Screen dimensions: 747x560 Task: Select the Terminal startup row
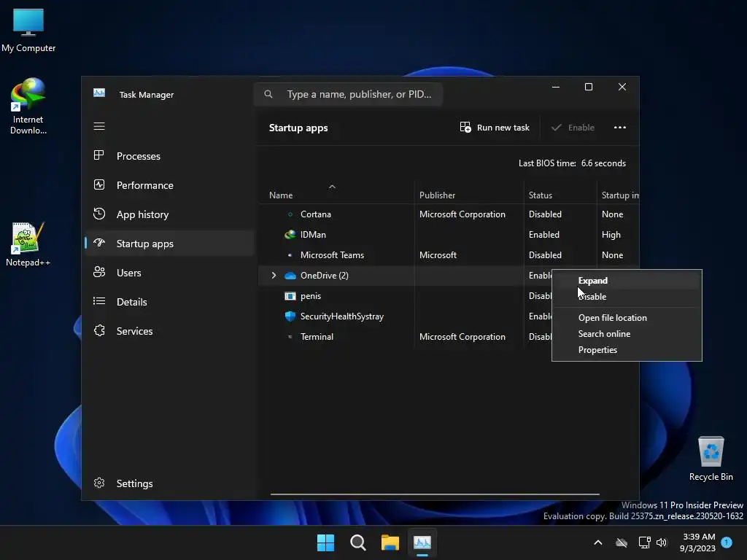(x=405, y=337)
